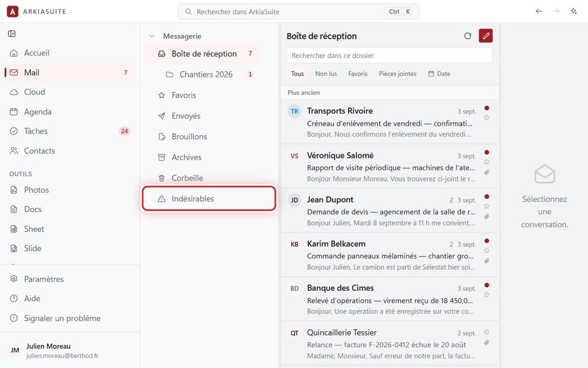Collapse the Messagerie section
The height and width of the screenshot is (368, 588).
(x=152, y=36)
